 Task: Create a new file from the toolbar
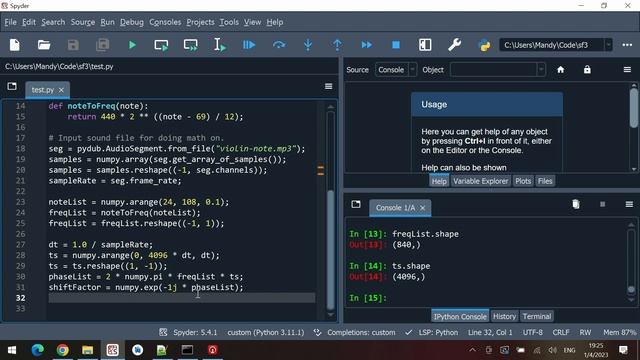coord(15,45)
